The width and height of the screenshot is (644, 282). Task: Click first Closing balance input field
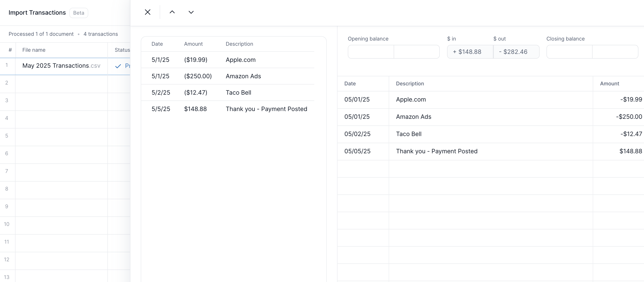tap(569, 52)
